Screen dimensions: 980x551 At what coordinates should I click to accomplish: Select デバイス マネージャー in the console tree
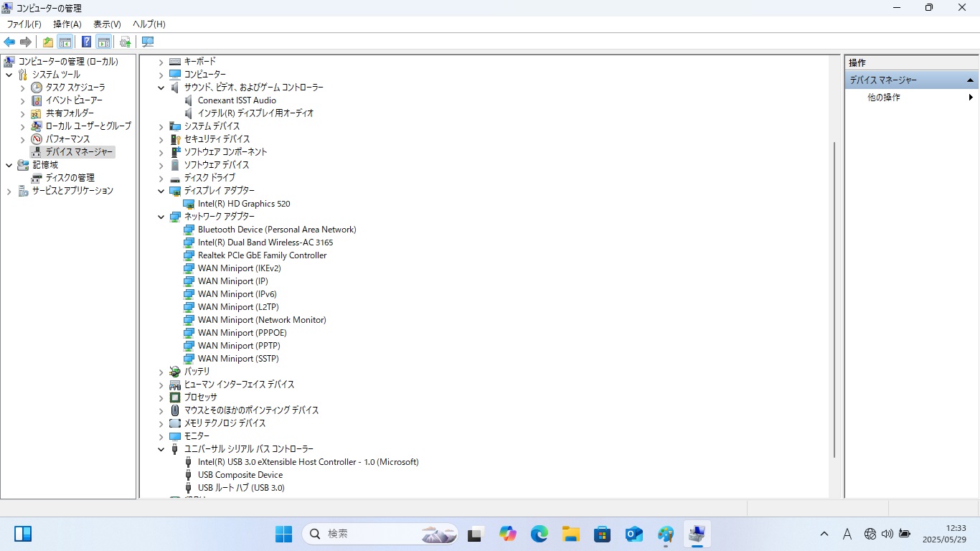79,152
